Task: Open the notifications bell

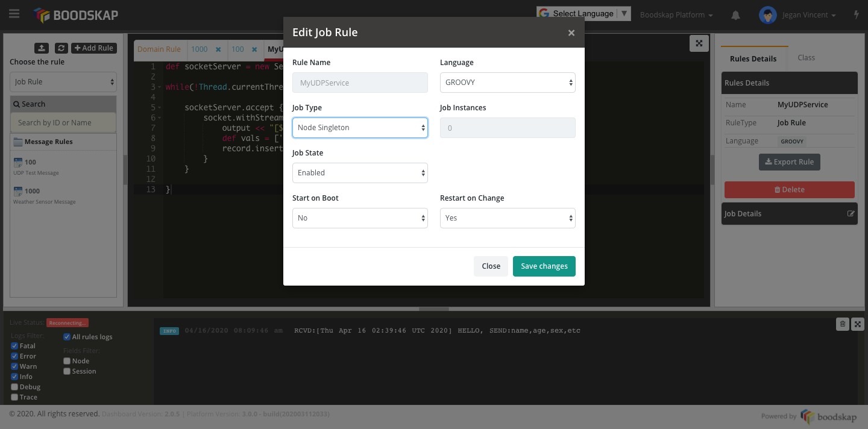Action: click(x=735, y=15)
